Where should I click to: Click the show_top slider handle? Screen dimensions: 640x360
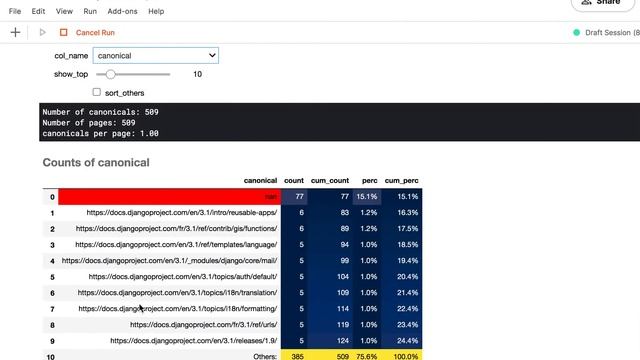(110, 74)
